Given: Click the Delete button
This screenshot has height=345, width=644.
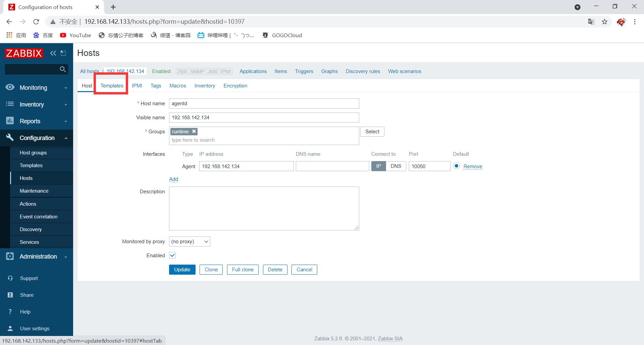Looking at the screenshot, I should tap(275, 270).
